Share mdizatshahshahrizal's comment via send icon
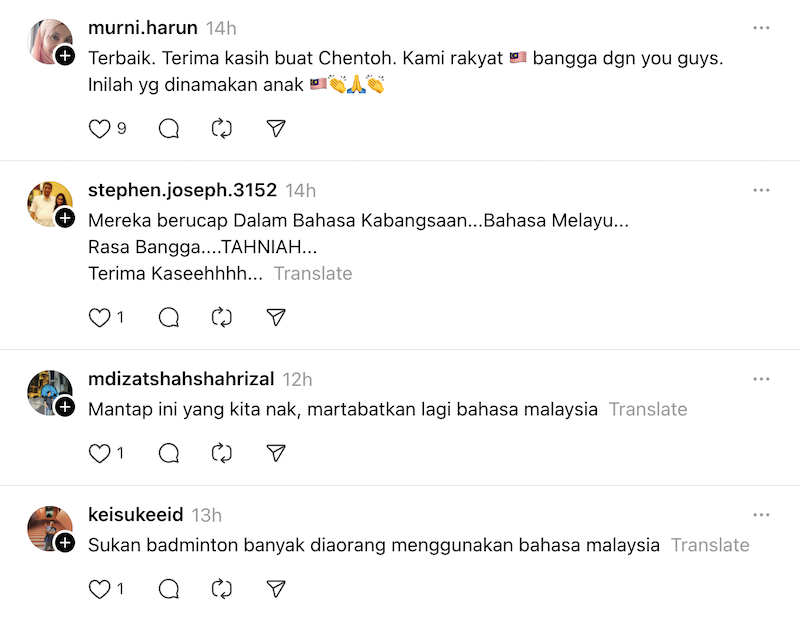This screenshot has height=619, width=800. 276,453
